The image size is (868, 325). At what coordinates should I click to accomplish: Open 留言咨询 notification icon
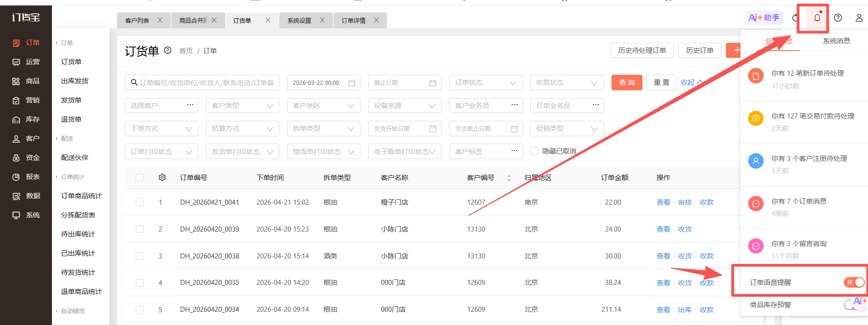coord(756,246)
